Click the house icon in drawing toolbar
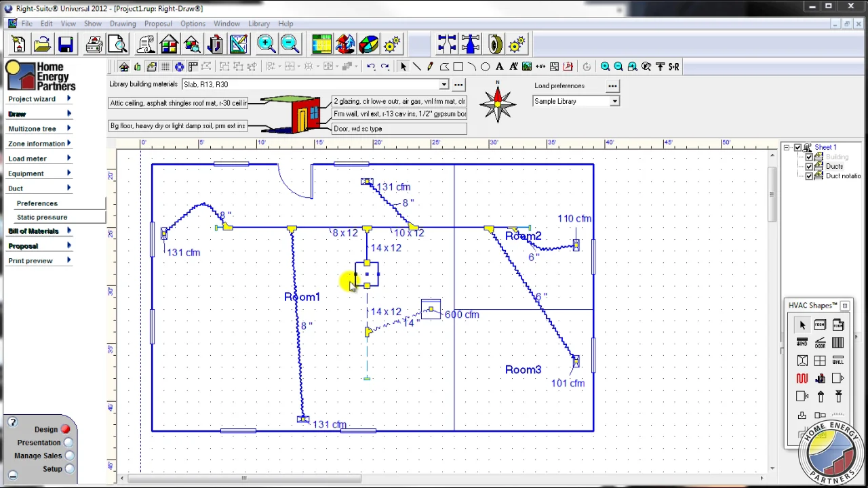Screen dimensions: 868x488 tap(123, 66)
